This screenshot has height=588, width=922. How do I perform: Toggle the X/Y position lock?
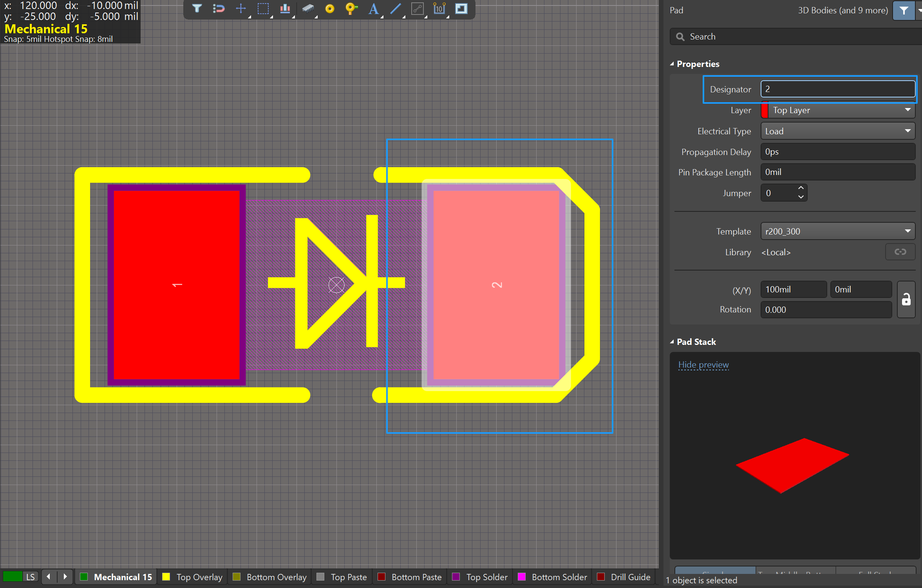coord(906,299)
